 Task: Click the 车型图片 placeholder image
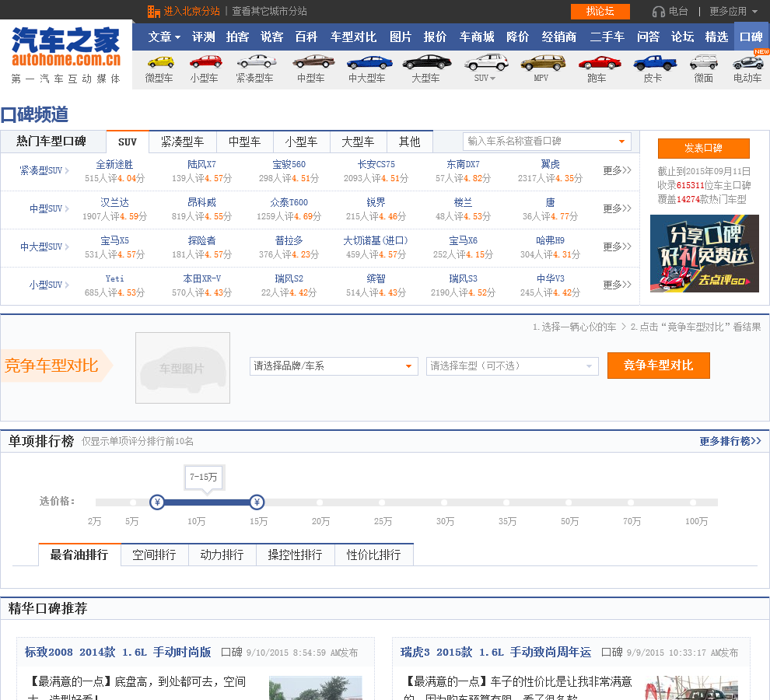[183, 368]
